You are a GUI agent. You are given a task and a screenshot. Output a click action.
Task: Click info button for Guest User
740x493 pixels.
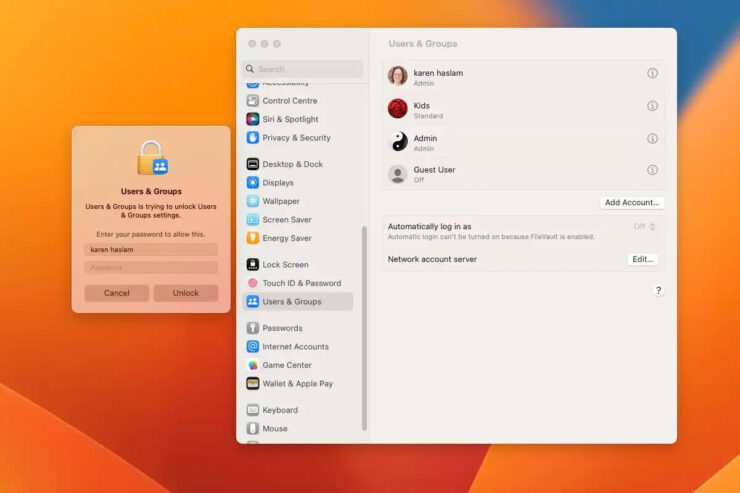652,170
